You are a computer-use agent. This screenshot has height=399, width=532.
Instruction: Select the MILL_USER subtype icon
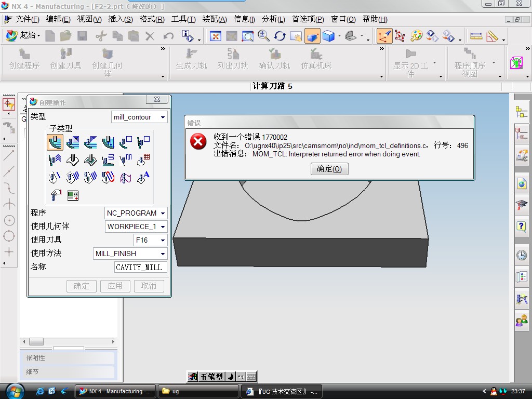(55, 195)
